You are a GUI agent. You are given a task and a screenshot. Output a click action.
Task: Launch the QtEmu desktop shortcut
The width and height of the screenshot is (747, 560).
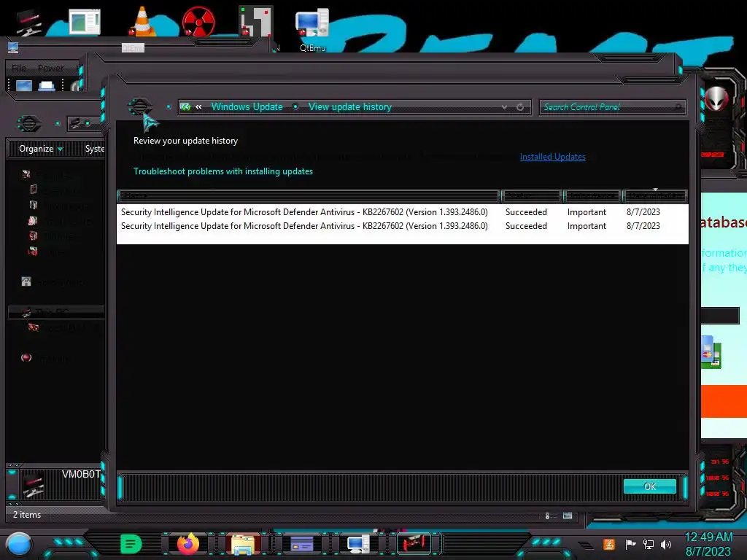click(x=312, y=28)
